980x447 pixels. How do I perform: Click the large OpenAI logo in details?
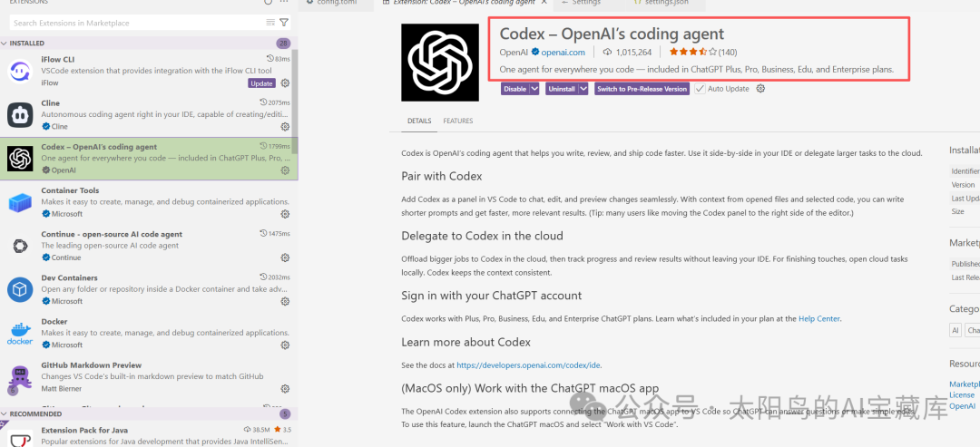point(439,62)
